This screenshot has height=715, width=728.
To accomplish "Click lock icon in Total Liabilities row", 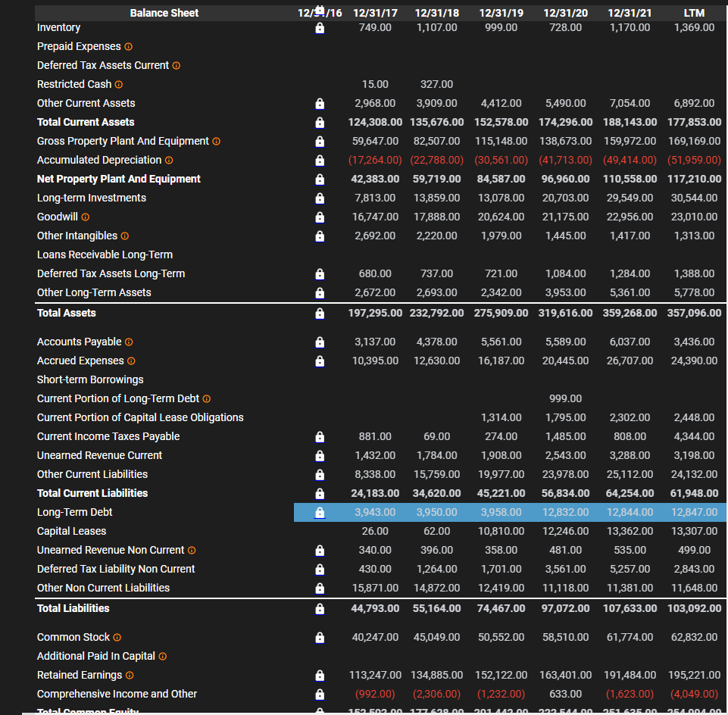I will click(x=320, y=608).
